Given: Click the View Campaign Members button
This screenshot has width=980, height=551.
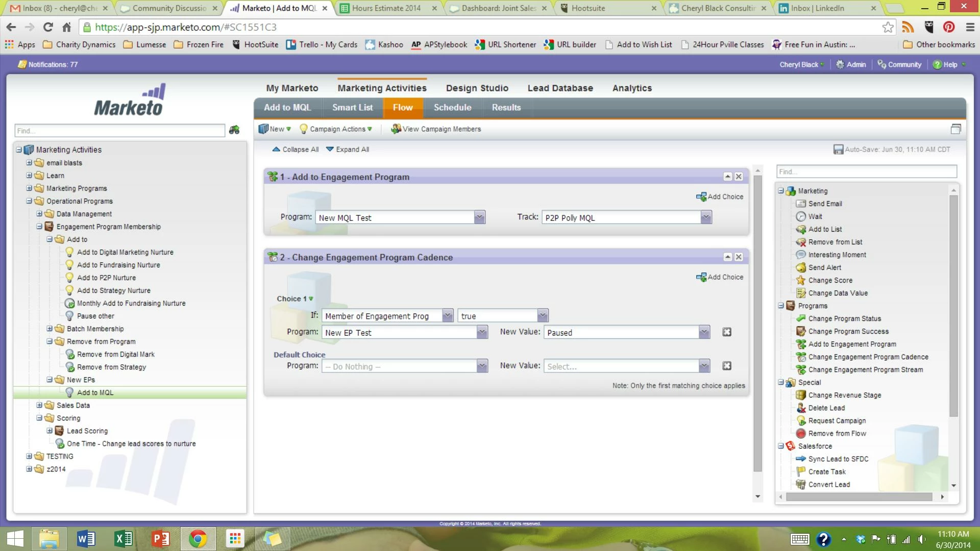Looking at the screenshot, I should [436, 129].
